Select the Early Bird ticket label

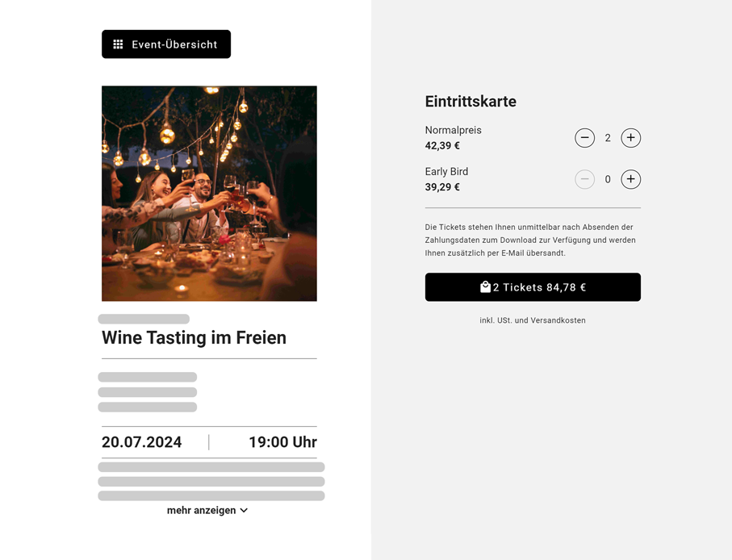point(446,171)
